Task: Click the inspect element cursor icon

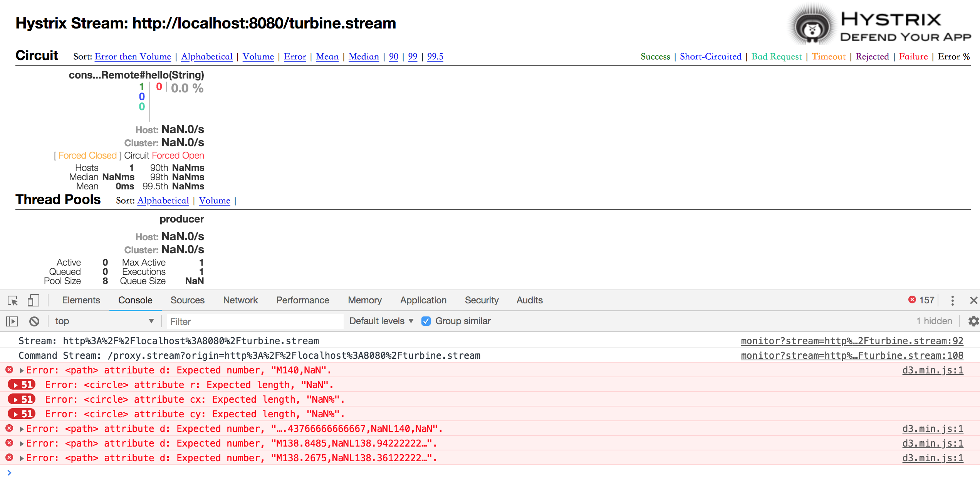Action: click(13, 301)
